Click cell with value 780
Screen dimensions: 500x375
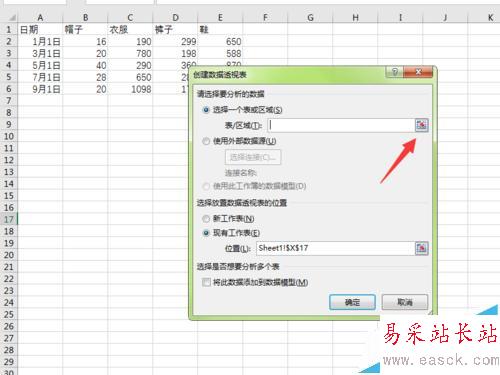(x=130, y=53)
